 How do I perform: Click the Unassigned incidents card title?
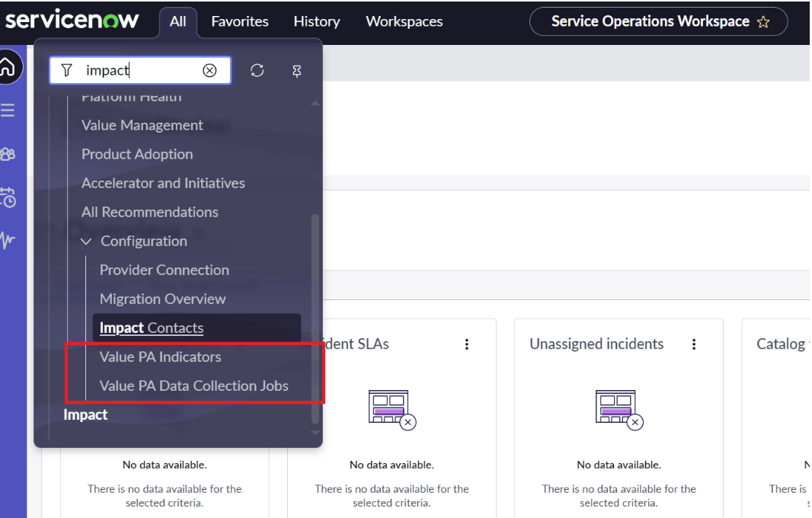(596, 344)
